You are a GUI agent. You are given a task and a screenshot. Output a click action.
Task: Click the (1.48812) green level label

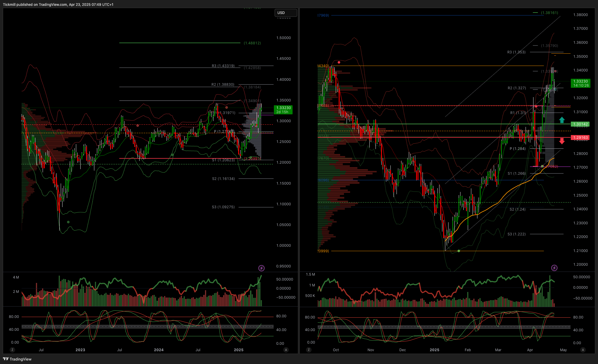pyautogui.click(x=252, y=43)
